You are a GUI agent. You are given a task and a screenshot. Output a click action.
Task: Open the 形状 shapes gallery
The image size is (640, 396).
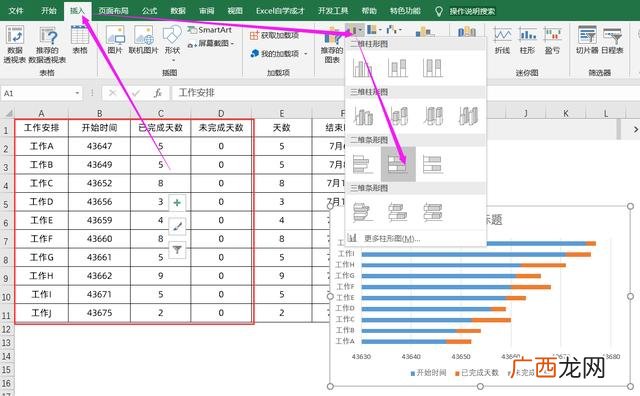coord(172,43)
